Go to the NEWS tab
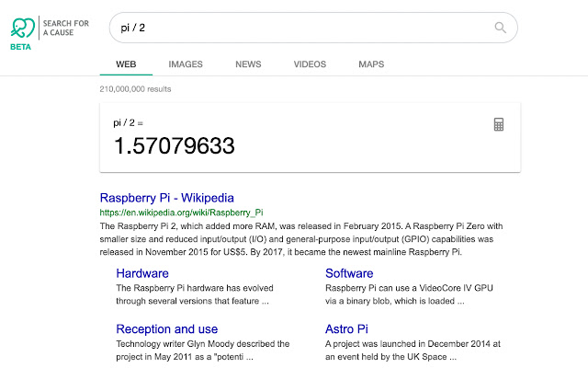 pos(248,64)
